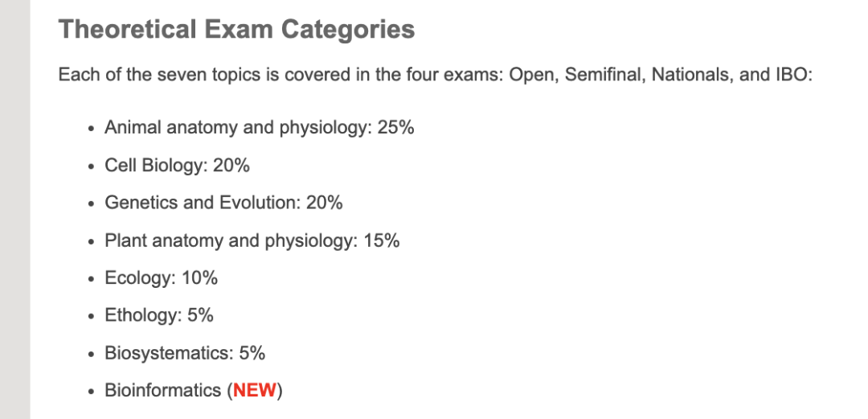Click the gray left margin strip
This screenshot has width=868, height=419.
click(x=14, y=209)
